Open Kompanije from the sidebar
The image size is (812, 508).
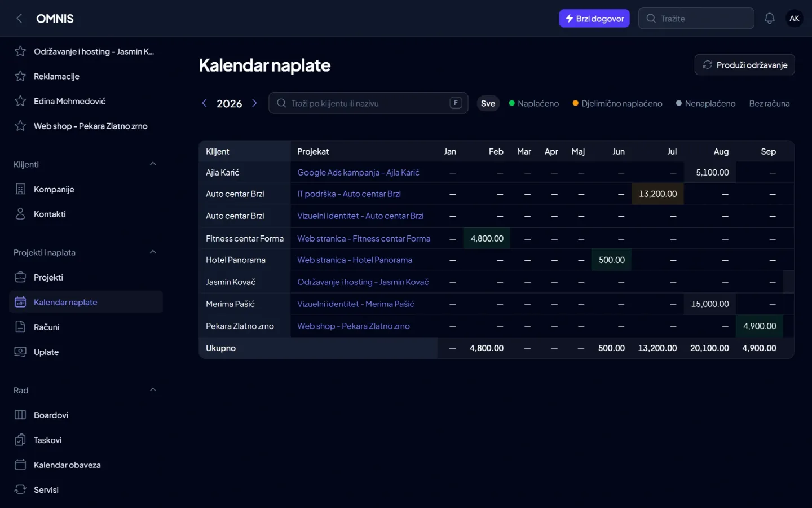[x=86, y=189]
